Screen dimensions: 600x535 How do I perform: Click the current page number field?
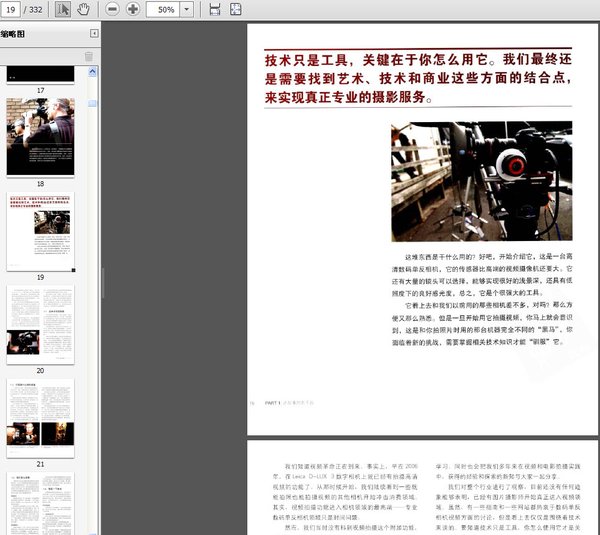click(10, 9)
